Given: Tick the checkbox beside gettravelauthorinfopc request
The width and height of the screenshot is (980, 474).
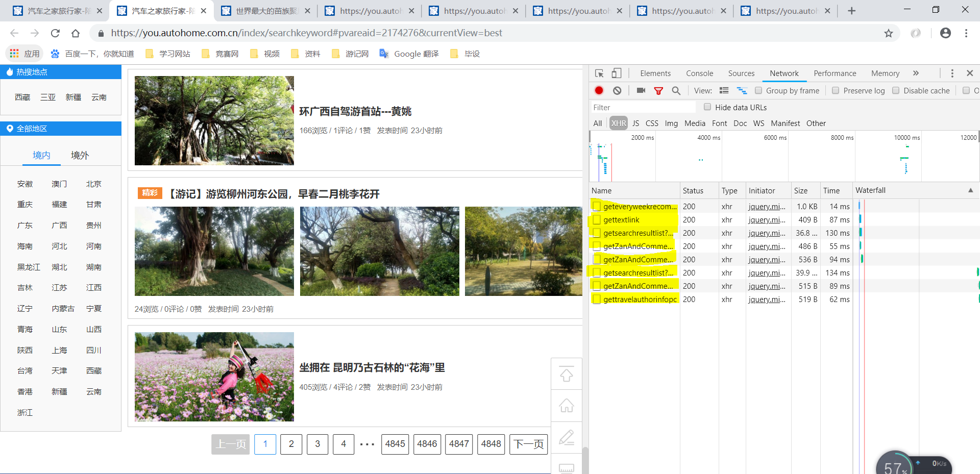Looking at the screenshot, I should [x=597, y=300].
